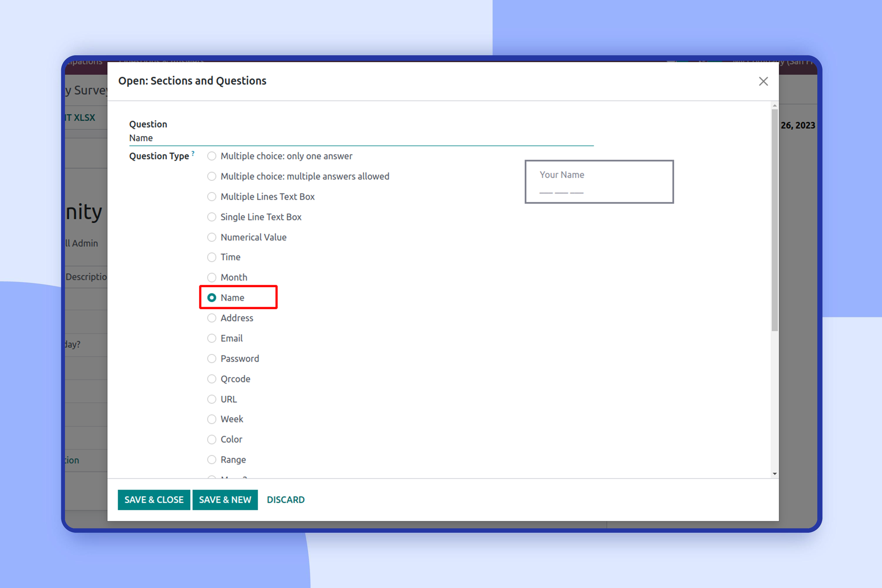Select the Numerical Value radio button
Image resolution: width=882 pixels, height=588 pixels.
[x=212, y=237]
